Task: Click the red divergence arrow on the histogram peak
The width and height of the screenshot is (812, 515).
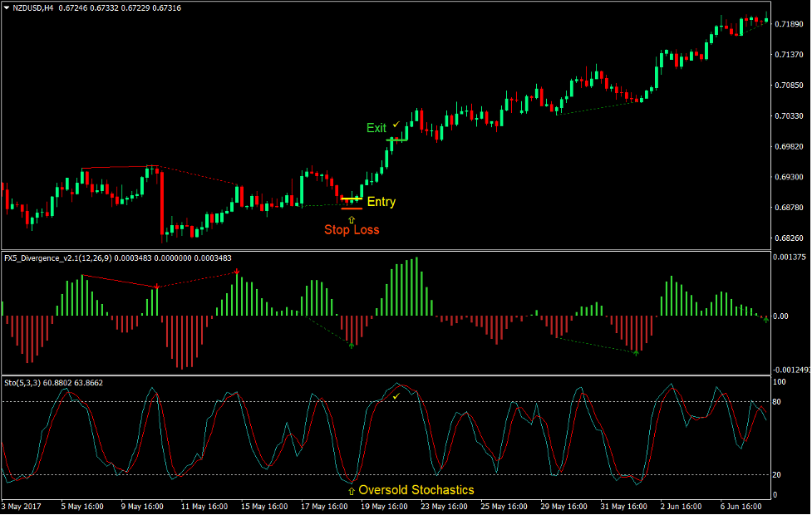Action: (x=238, y=271)
